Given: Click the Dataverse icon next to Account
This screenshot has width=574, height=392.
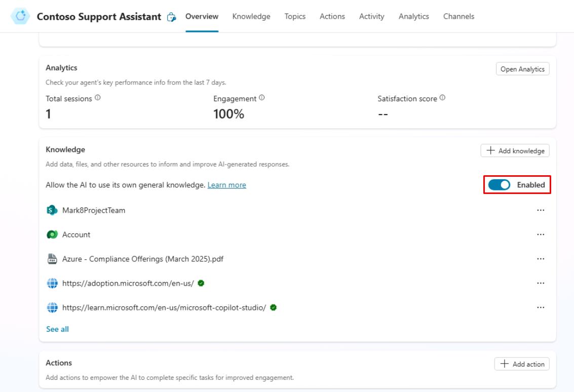Looking at the screenshot, I should coord(52,234).
